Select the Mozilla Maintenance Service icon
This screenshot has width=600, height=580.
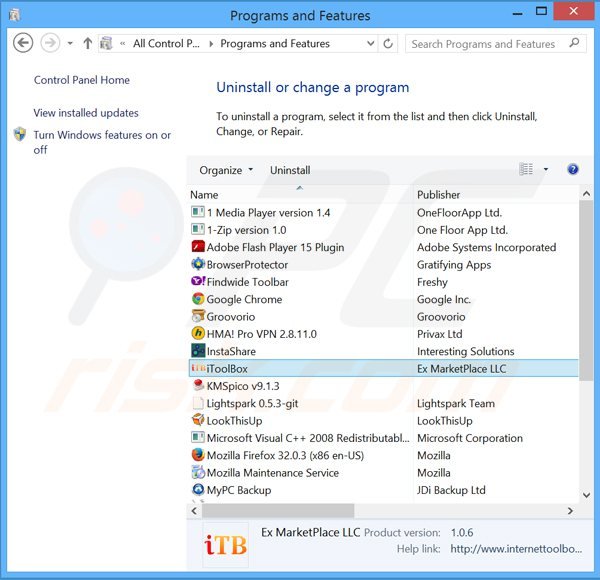point(198,472)
